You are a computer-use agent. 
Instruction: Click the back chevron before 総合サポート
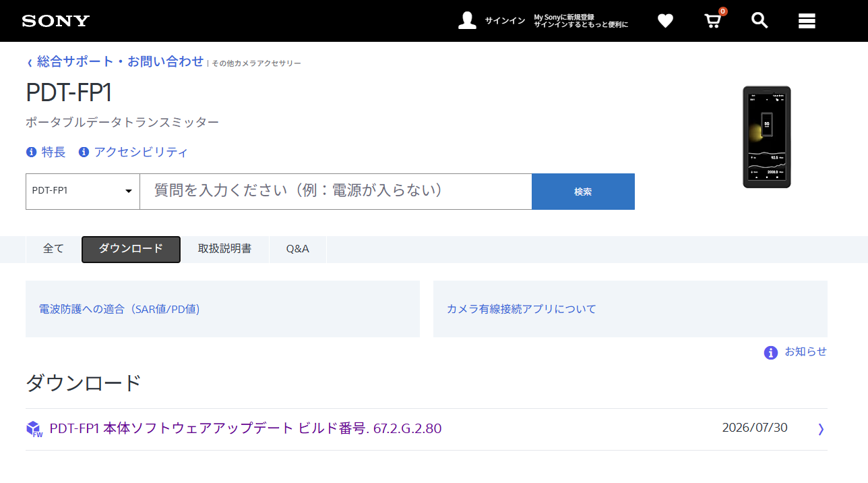pos(30,63)
